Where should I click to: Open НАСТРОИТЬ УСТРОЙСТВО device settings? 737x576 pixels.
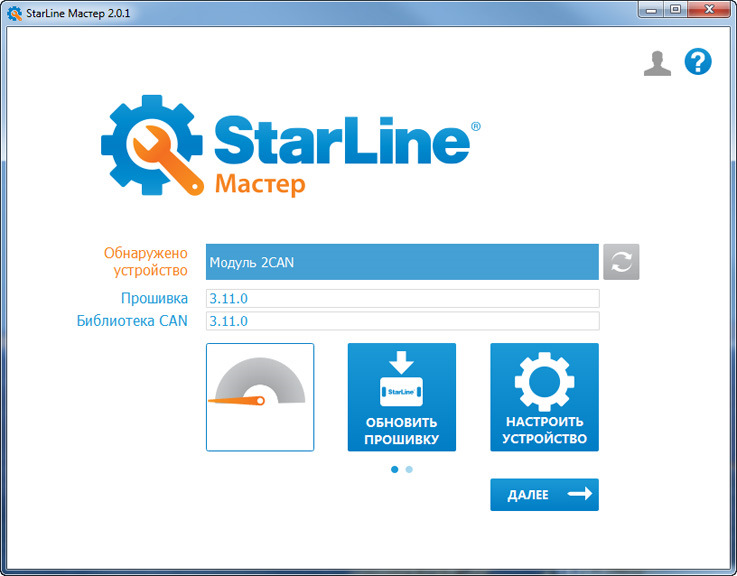[x=544, y=397]
